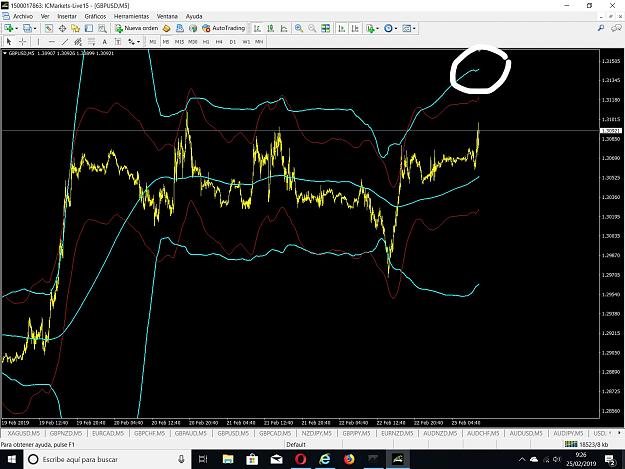Image resolution: width=625 pixels, height=469 pixels.
Task: Select the line chart icon
Action: 284,28
